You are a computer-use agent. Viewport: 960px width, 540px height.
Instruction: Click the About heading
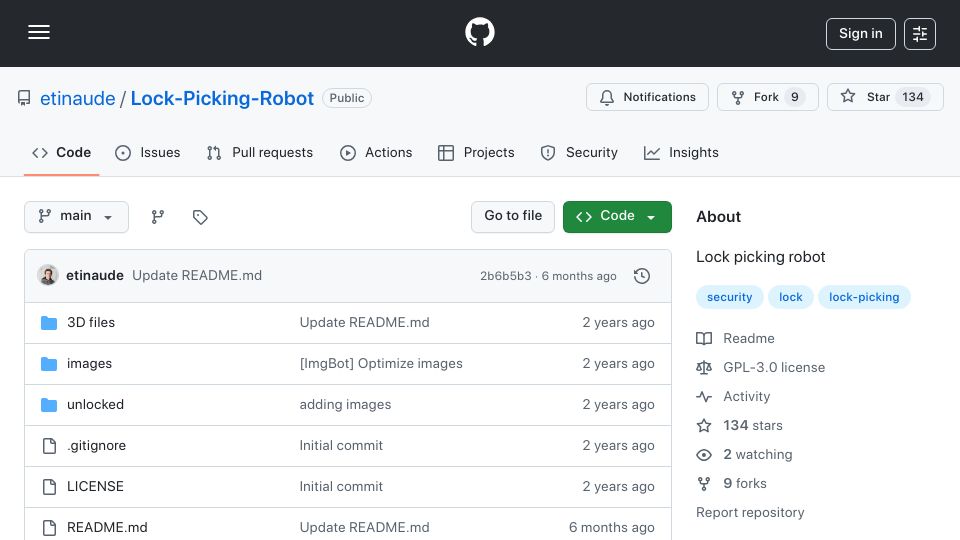click(x=718, y=217)
